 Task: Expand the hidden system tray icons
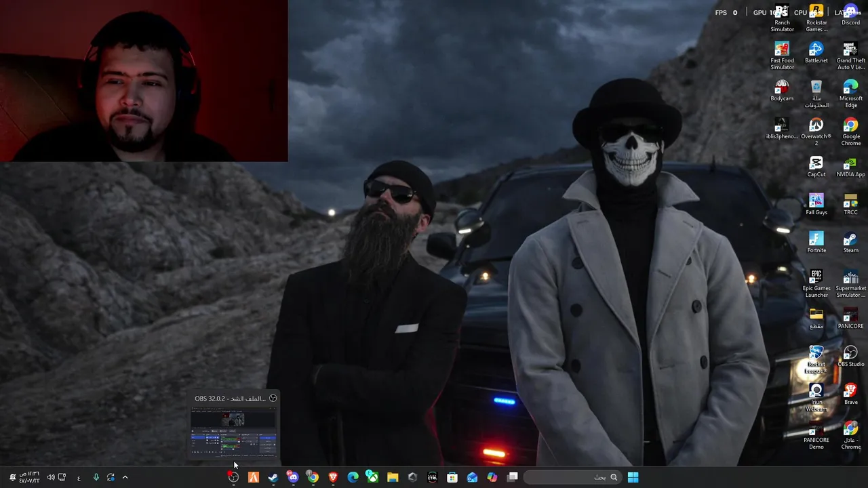tap(125, 477)
